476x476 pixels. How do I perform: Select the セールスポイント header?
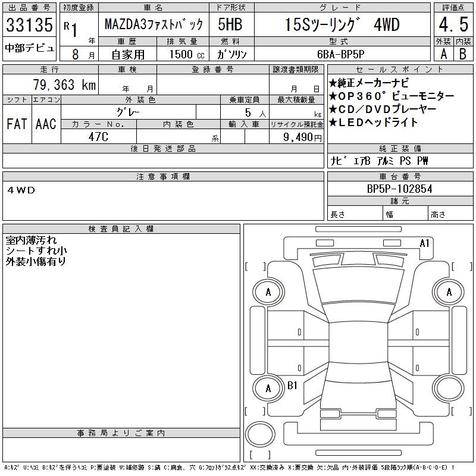(400, 70)
